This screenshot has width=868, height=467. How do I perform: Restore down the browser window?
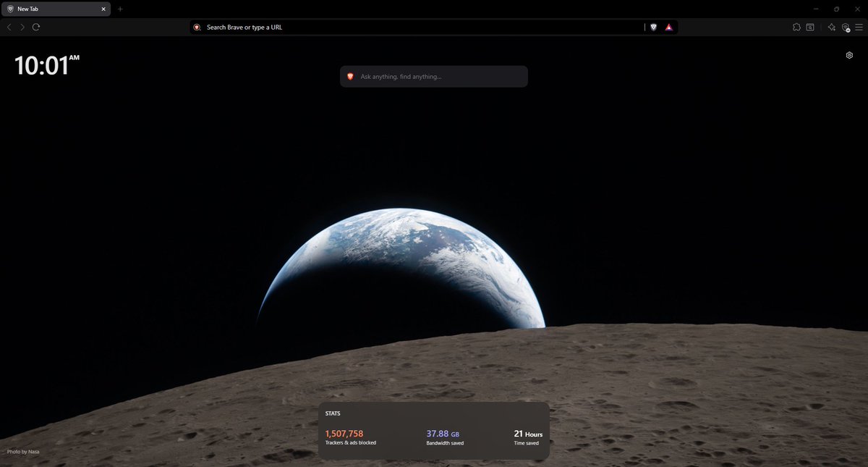pyautogui.click(x=836, y=9)
